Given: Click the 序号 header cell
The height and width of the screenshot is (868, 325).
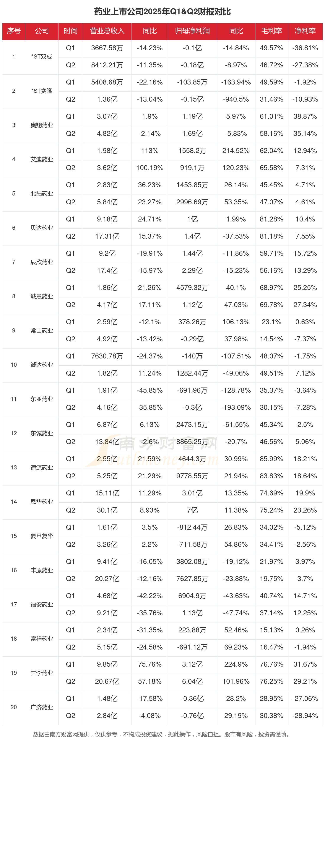Looking at the screenshot, I should [x=14, y=31].
